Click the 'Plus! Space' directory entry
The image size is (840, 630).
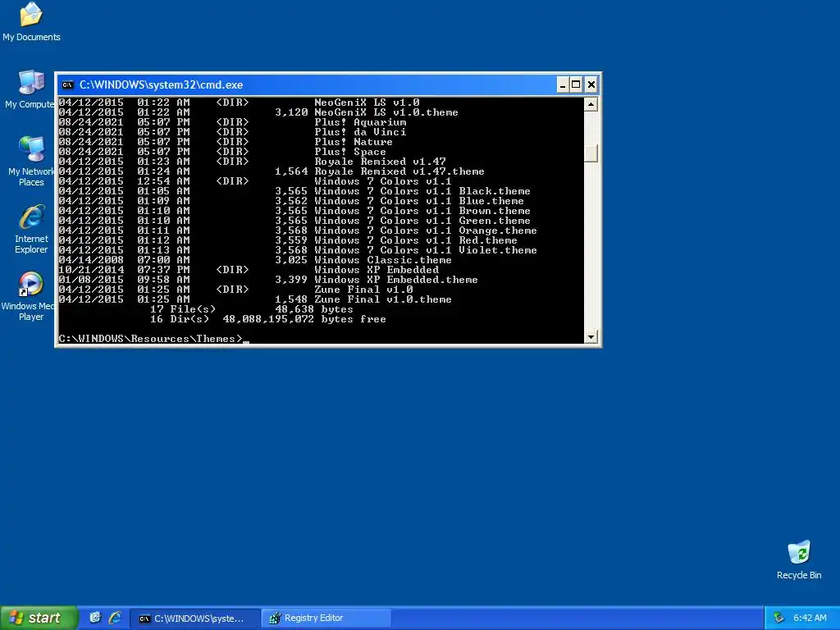tap(349, 152)
